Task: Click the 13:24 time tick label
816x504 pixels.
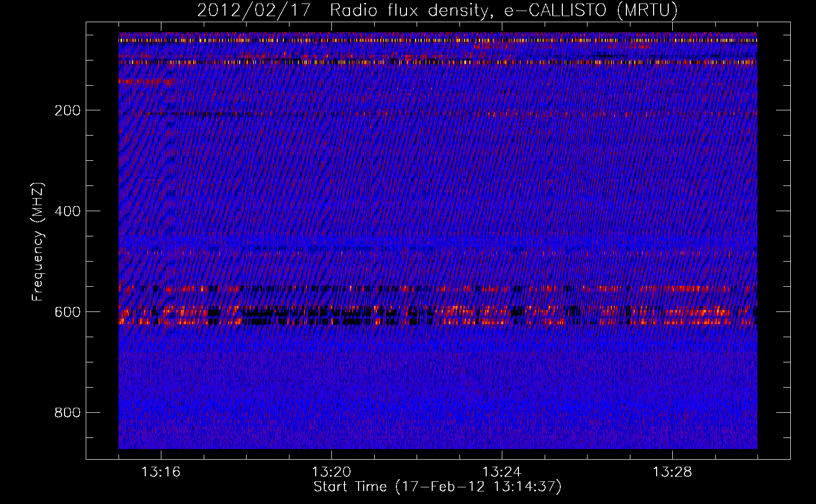Action: pos(502,472)
